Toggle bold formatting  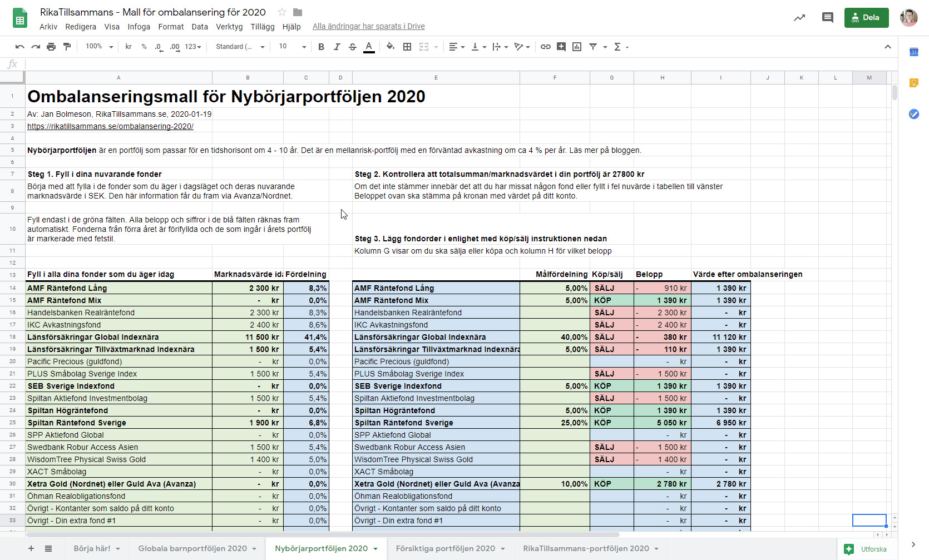321,47
